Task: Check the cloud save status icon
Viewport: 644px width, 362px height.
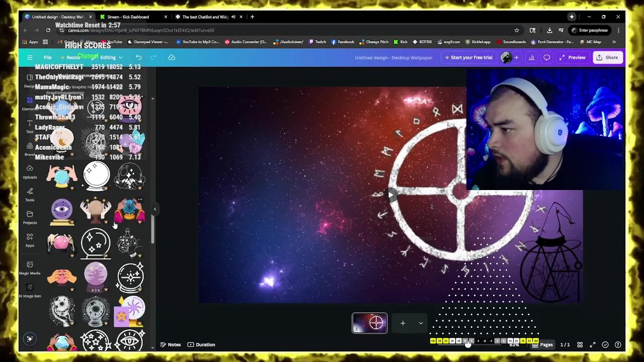Action: [x=172, y=57]
